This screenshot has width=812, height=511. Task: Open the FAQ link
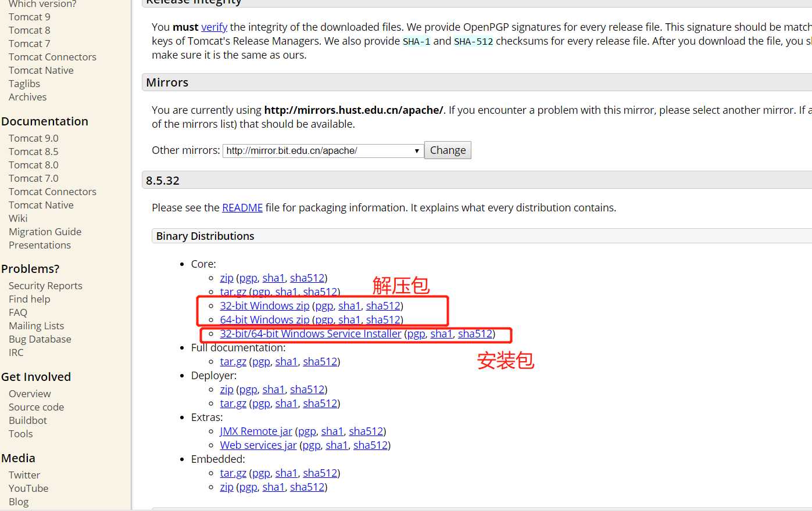[x=18, y=312]
